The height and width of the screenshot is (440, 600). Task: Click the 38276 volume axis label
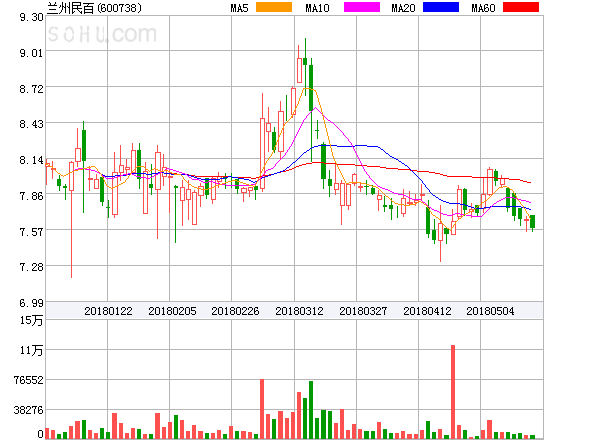point(29,410)
